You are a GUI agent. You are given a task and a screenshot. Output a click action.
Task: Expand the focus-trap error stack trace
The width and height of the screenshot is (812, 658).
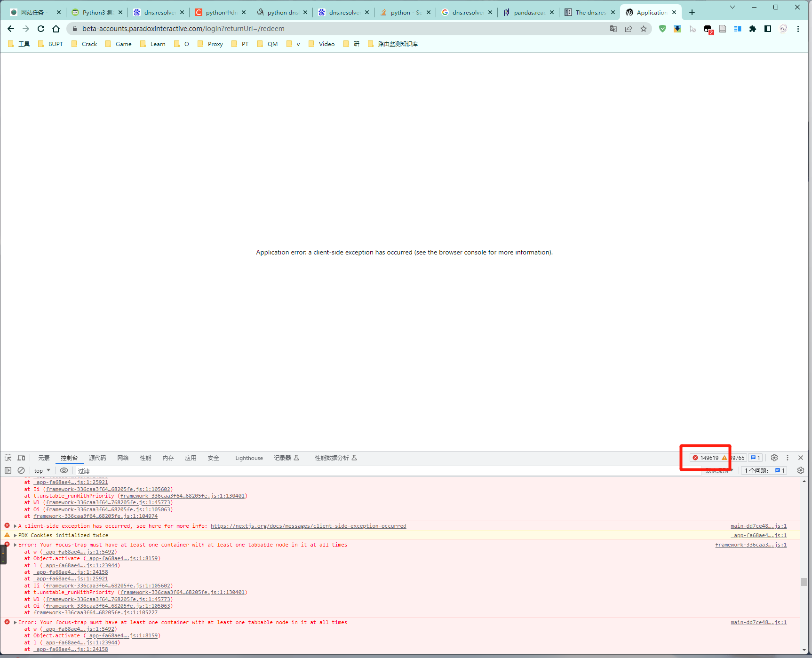pos(14,544)
